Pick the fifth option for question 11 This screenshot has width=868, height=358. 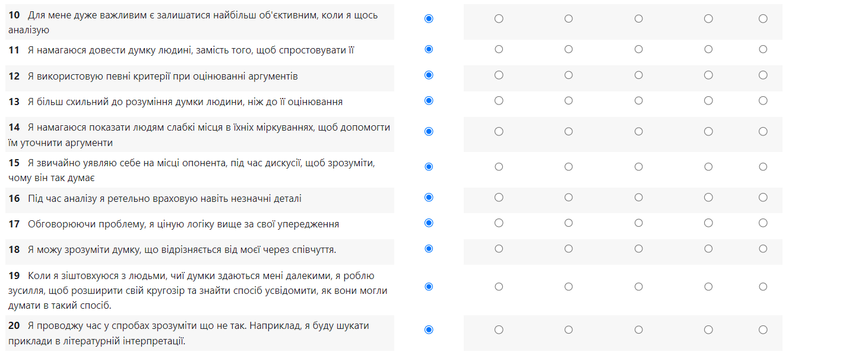(708, 49)
